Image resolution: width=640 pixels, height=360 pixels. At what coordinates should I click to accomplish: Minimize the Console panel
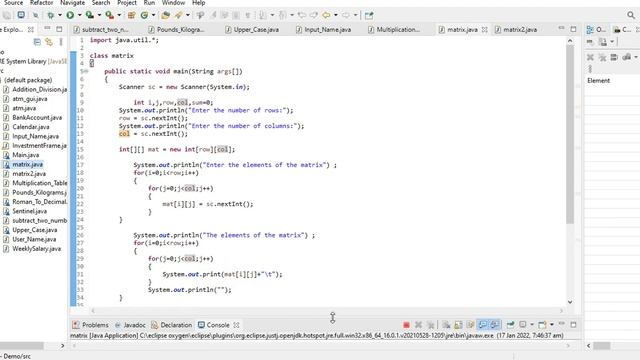(x=562, y=324)
